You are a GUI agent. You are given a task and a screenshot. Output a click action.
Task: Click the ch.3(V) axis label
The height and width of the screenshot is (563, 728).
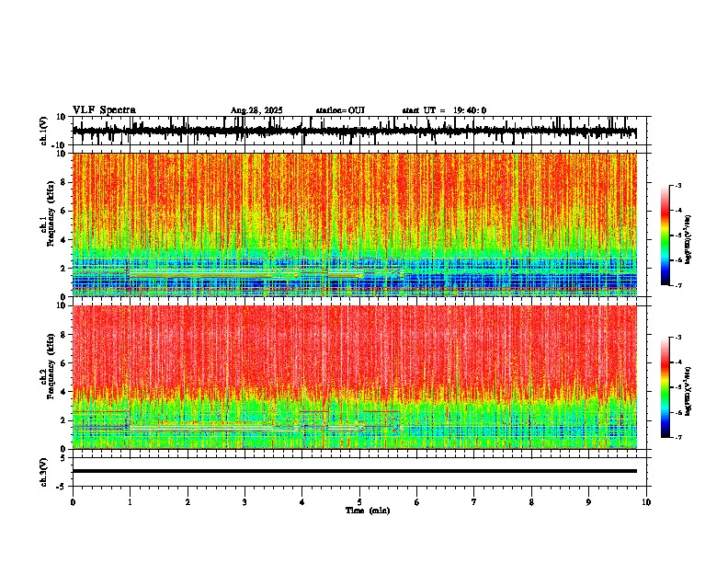(x=44, y=473)
